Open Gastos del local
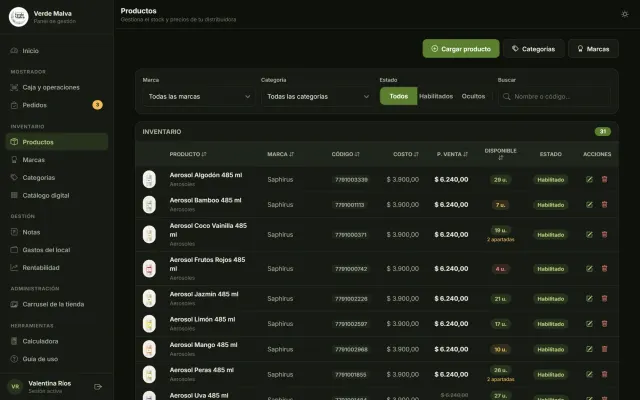The width and height of the screenshot is (640, 400). pos(57,250)
